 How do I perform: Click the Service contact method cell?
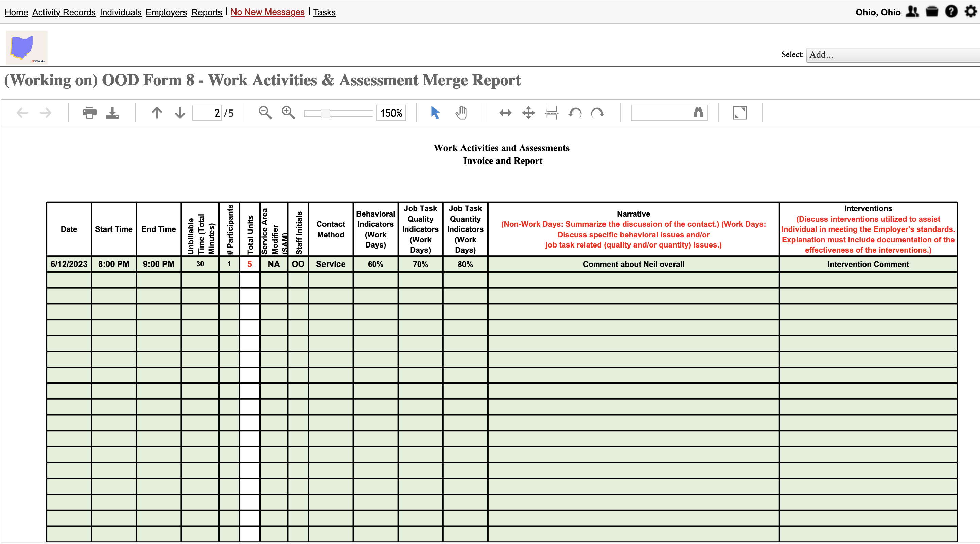pyautogui.click(x=331, y=264)
